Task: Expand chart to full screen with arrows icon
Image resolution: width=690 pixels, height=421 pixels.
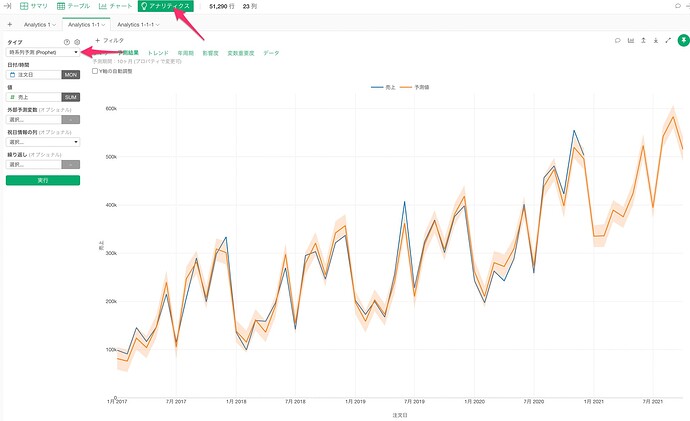Action: pos(668,40)
